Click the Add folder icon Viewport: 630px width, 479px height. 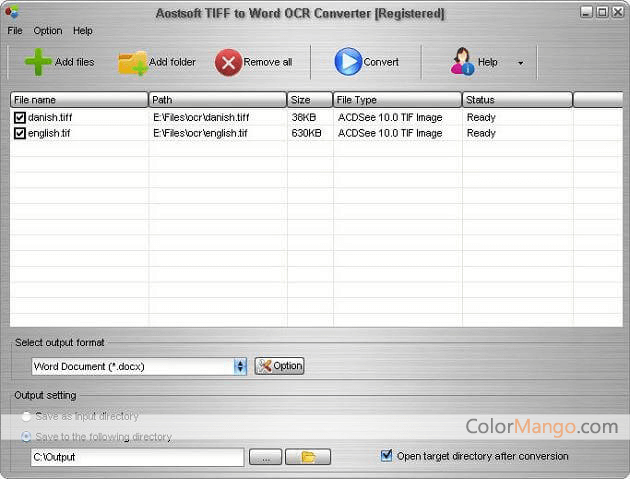(132, 63)
